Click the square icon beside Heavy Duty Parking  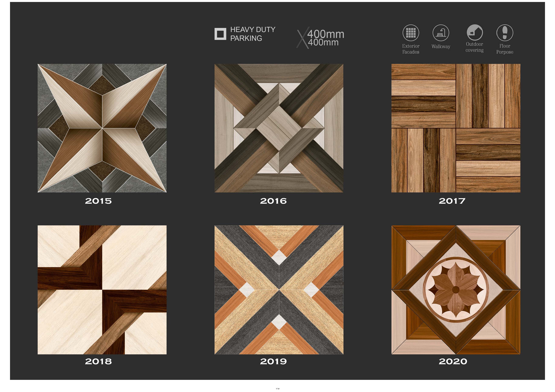[220, 34]
